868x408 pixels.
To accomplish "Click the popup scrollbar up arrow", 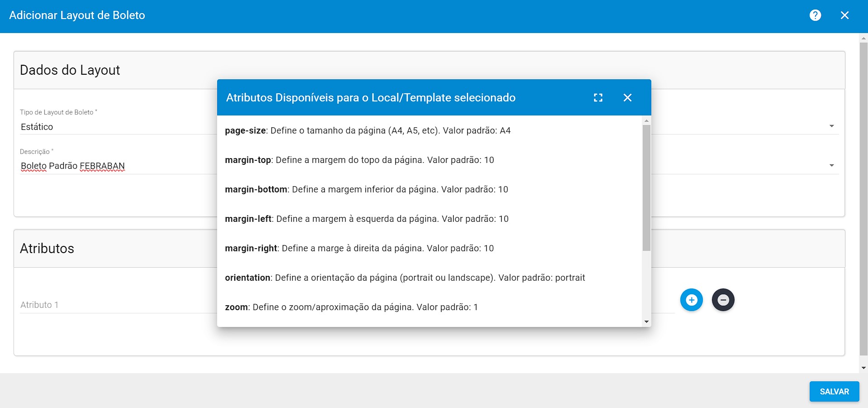I will [x=646, y=120].
